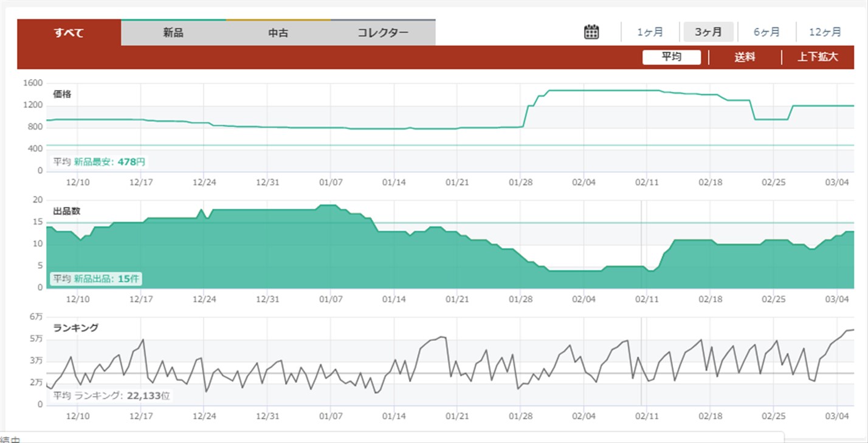Change the period to 6ヶ月
The height and width of the screenshot is (443, 868).
766,32
